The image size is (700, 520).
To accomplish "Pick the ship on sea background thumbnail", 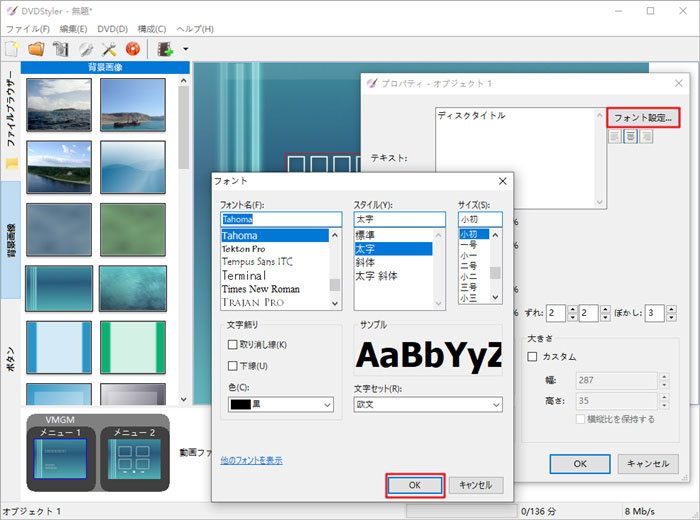I will (133, 105).
